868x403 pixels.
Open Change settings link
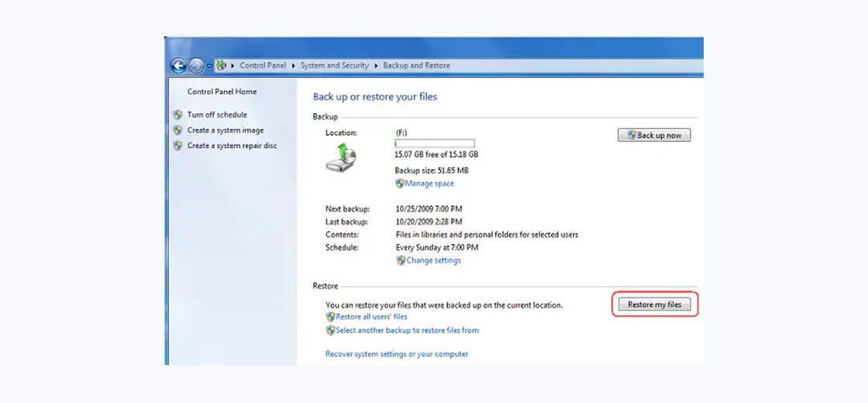coord(433,260)
